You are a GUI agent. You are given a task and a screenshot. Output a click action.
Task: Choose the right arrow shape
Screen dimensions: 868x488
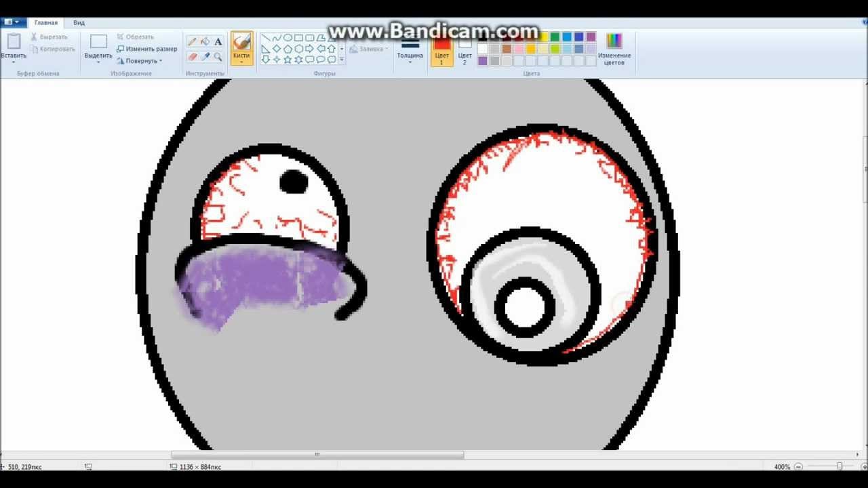pos(310,49)
